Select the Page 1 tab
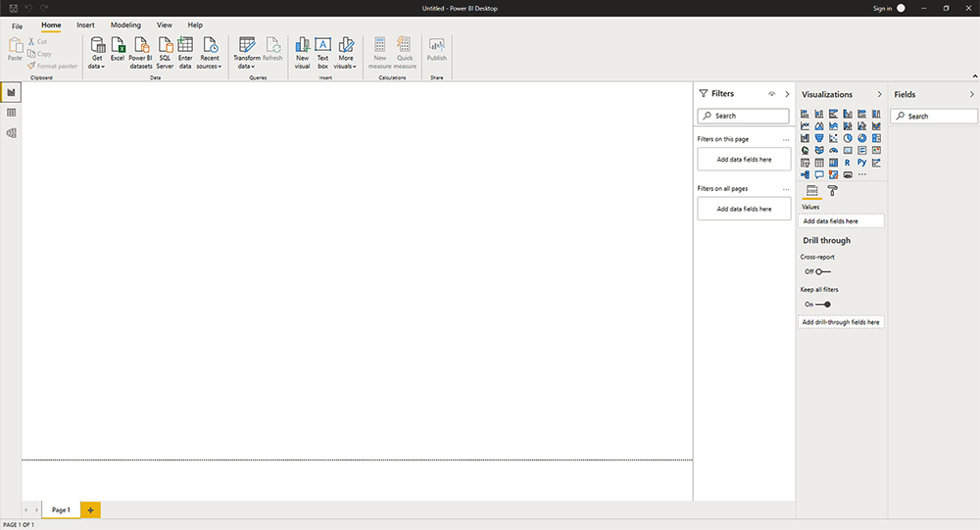Viewport: 980px width, 530px height. click(x=61, y=510)
